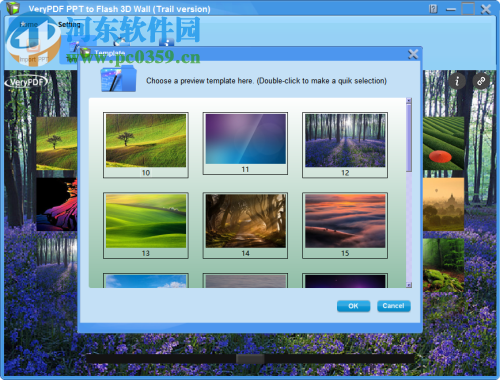This screenshot has width=500, height=380.
Task: Confirm the template with OK
Action: (x=353, y=306)
